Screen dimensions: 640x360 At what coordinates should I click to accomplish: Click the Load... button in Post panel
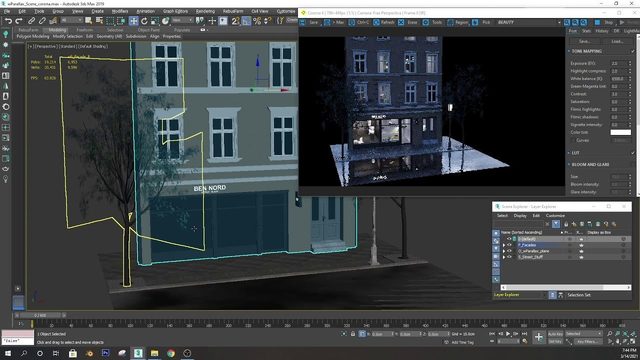(x=617, y=41)
